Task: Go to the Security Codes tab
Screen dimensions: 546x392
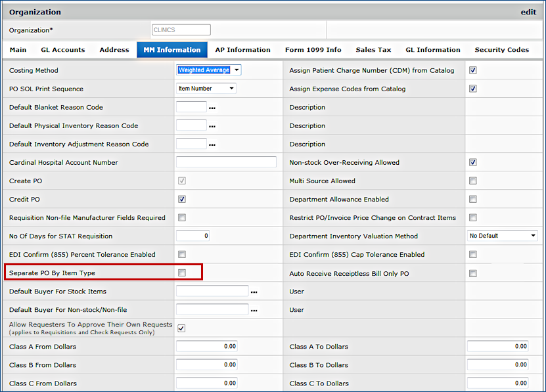Action: click(x=501, y=50)
